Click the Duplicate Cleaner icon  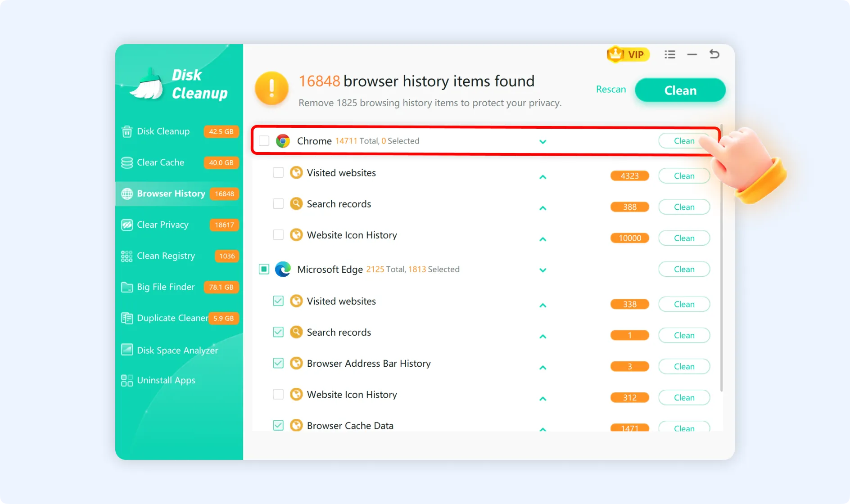126,318
